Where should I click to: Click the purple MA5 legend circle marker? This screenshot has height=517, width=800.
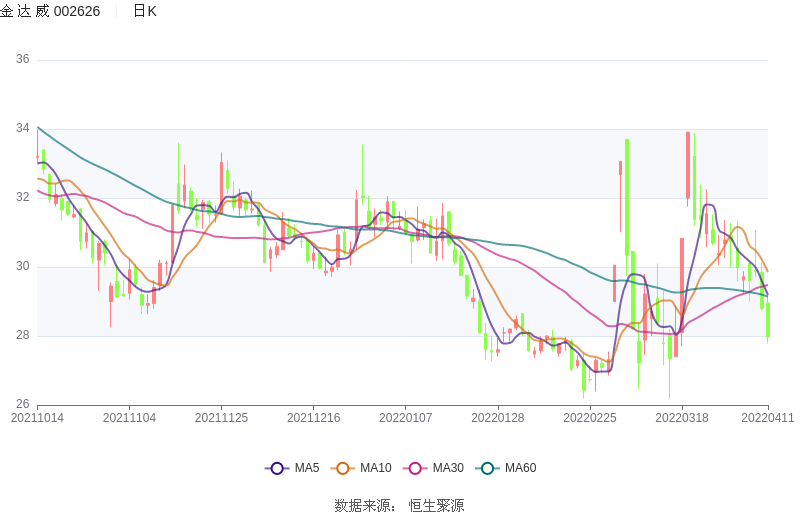277,468
